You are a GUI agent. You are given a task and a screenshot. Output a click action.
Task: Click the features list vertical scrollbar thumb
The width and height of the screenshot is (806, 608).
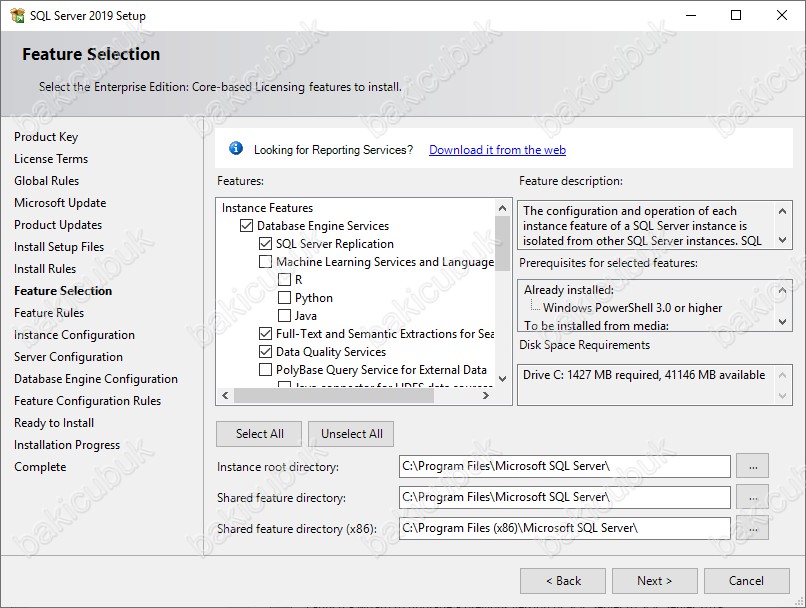click(x=502, y=243)
